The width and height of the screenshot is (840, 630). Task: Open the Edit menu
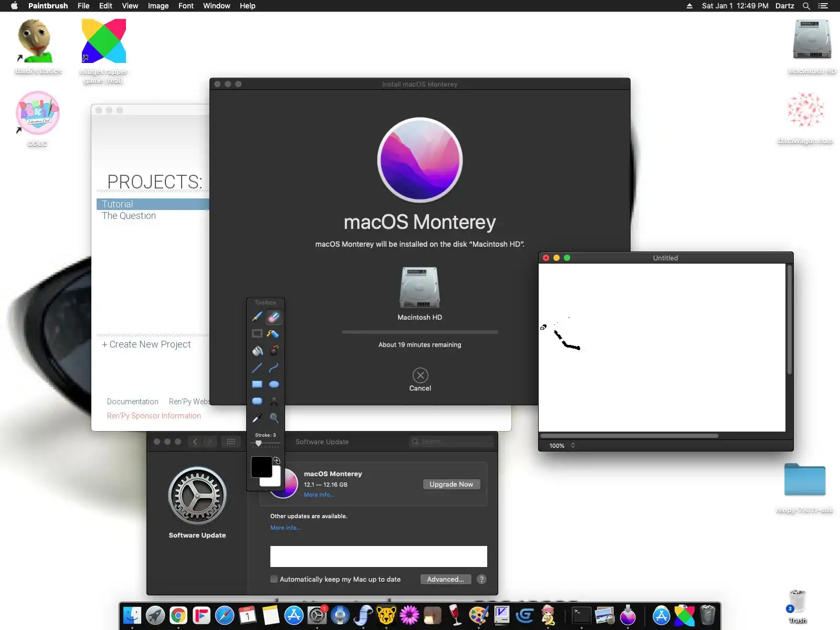(106, 6)
